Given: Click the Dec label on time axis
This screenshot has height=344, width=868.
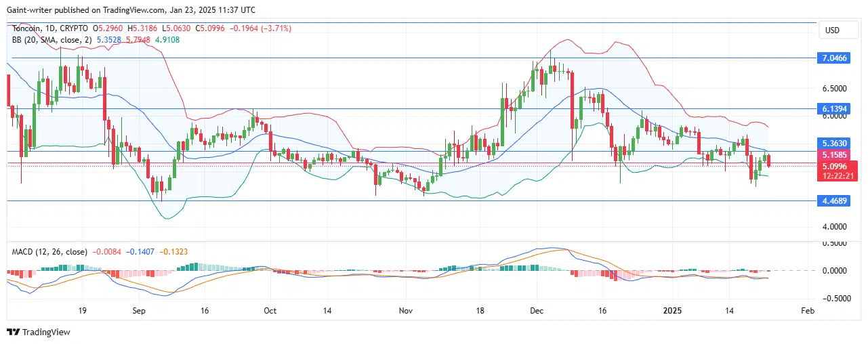Looking at the screenshot, I should coord(537,310).
